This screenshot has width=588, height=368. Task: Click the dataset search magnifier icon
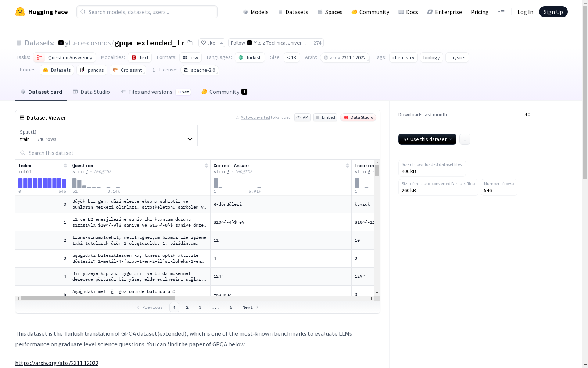(x=23, y=153)
